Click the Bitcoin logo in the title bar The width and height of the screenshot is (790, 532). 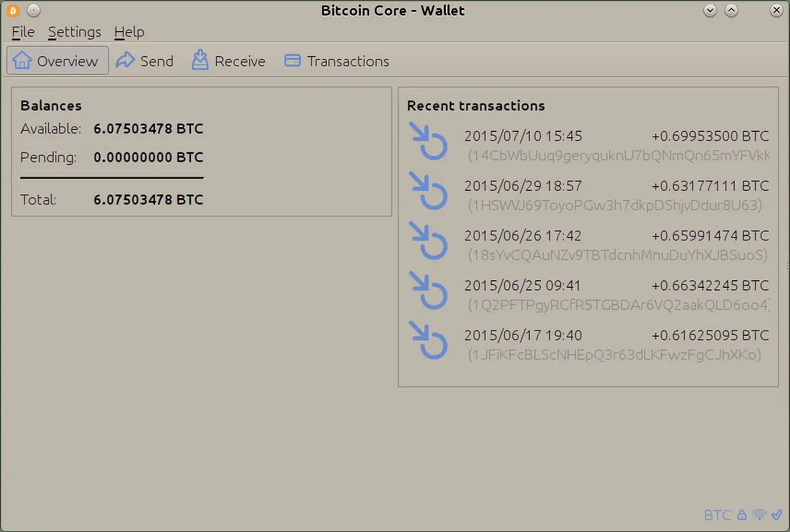[x=13, y=10]
